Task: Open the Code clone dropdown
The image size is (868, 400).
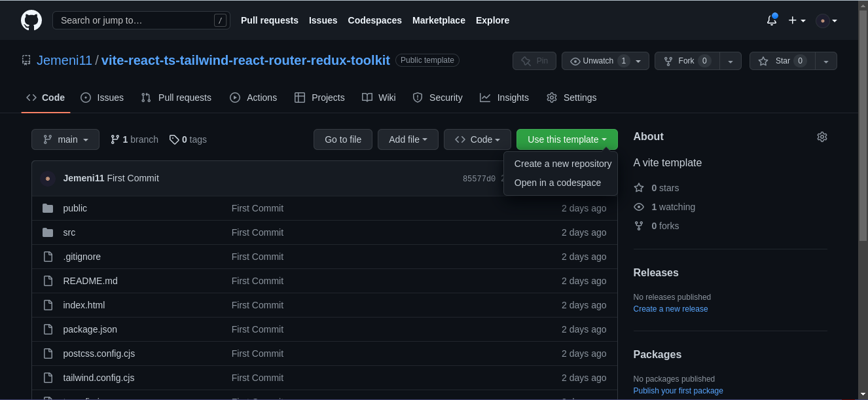Action: click(x=477, y=139)
